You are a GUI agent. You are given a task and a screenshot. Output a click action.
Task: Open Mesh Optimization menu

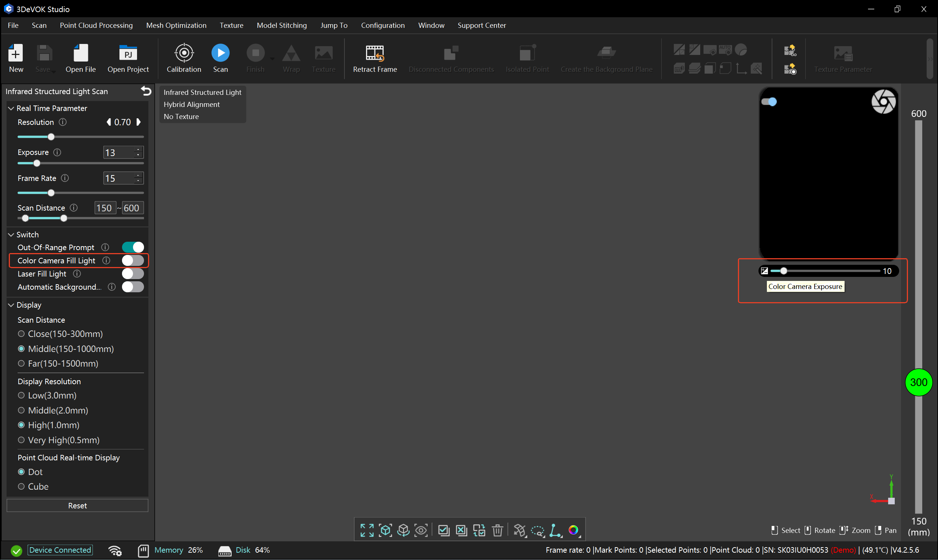click(176, 25)
